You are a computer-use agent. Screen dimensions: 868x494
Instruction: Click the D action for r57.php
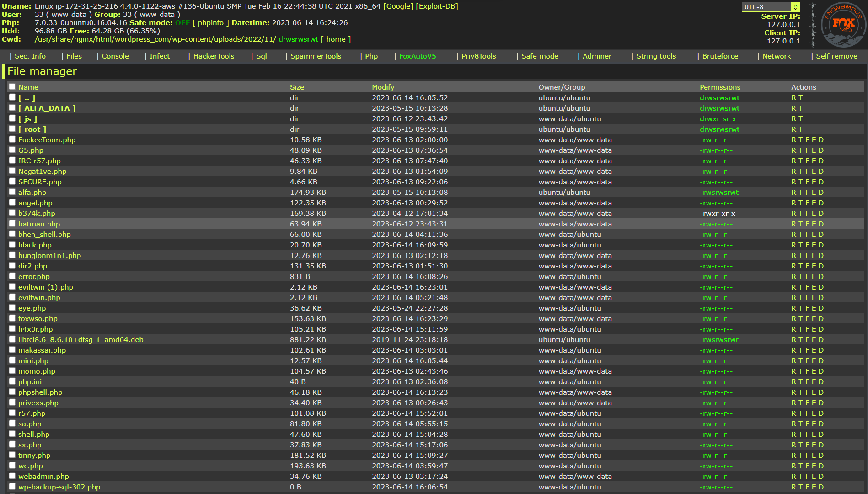[x=821, y=413]
